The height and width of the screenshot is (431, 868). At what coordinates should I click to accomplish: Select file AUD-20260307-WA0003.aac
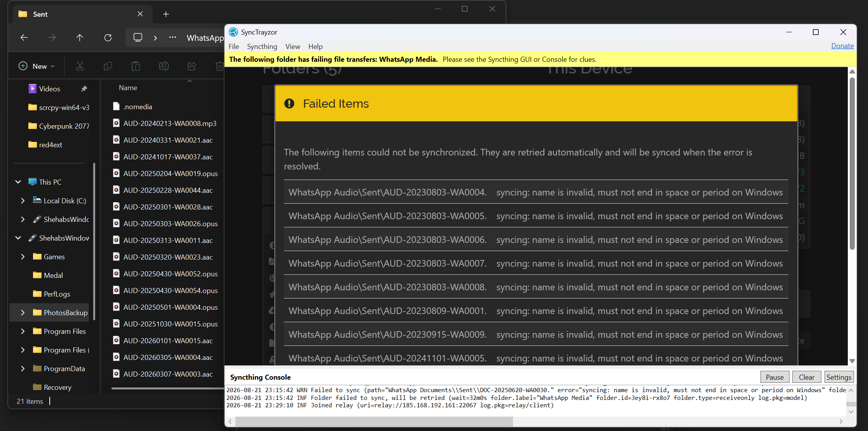coord(163,374)
